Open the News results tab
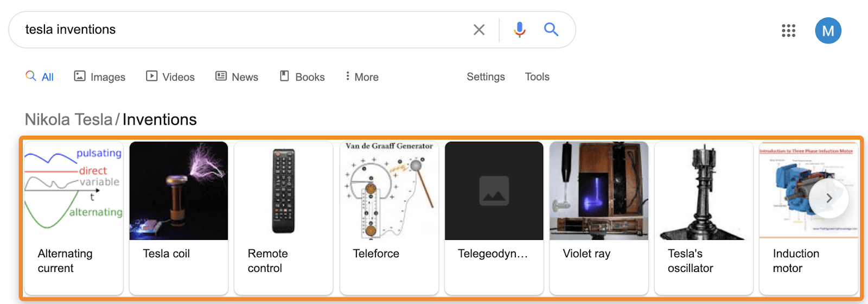Screen dimensions: 868x304 (x=237, y=77)
